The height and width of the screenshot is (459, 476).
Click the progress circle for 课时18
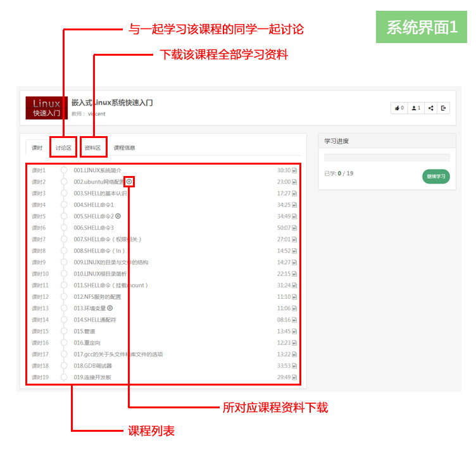click(64, 365)
